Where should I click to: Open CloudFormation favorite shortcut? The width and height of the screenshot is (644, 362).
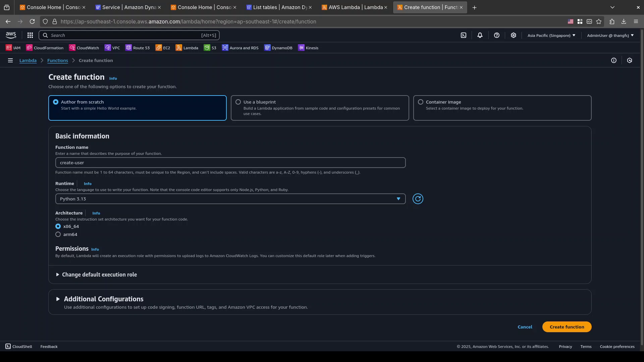point(45,48)
